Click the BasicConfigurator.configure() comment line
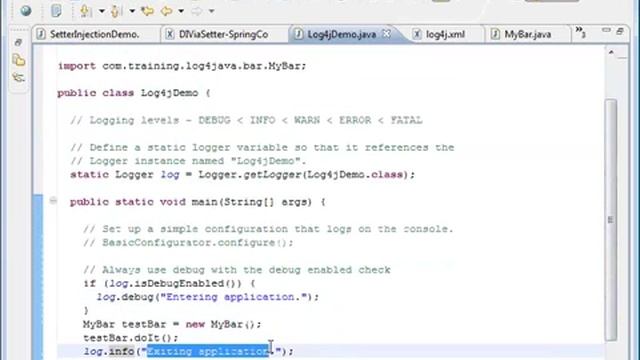640x360 pixels. 188,243
